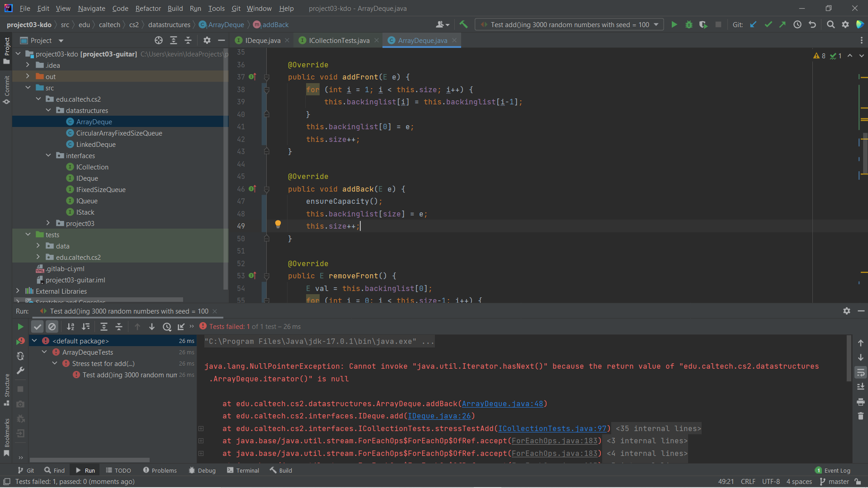Toggle Show Ignored tests button

click(x=52, y=327)
